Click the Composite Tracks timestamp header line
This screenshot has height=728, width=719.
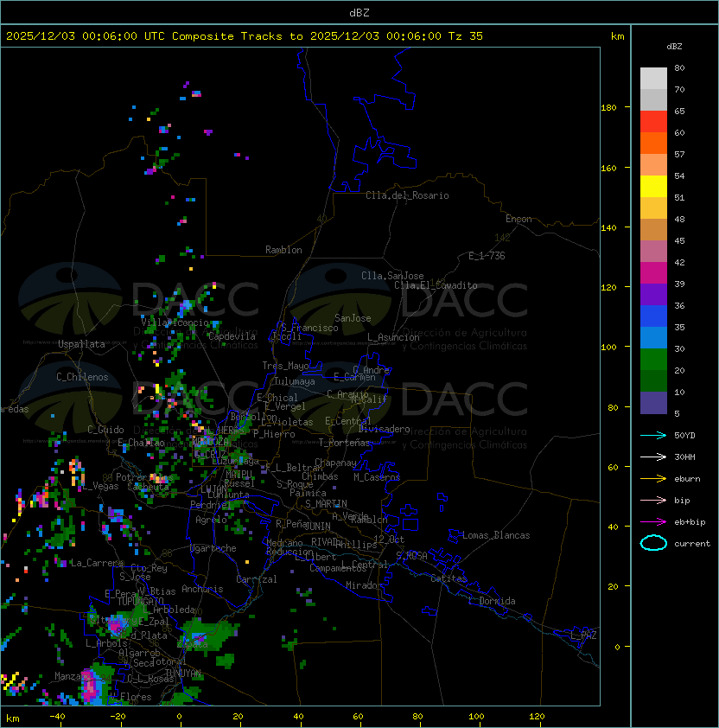click(x=245, y=36)
